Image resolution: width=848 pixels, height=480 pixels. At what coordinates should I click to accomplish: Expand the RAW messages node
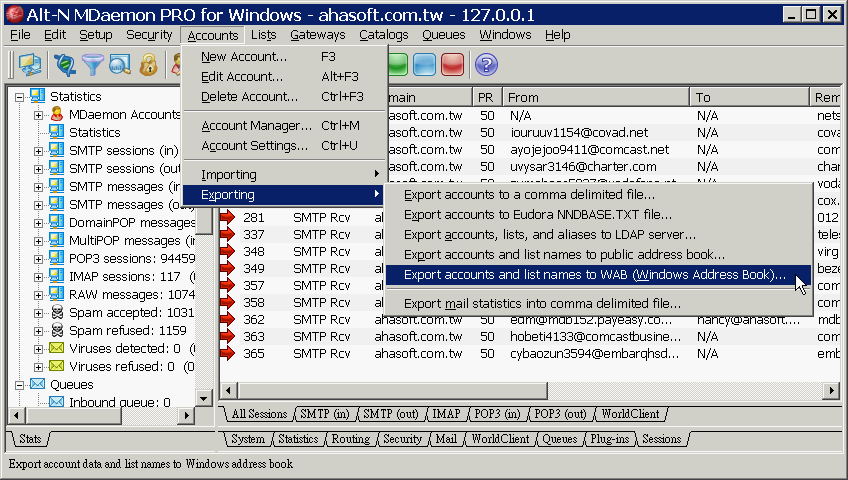coord(38,295)
